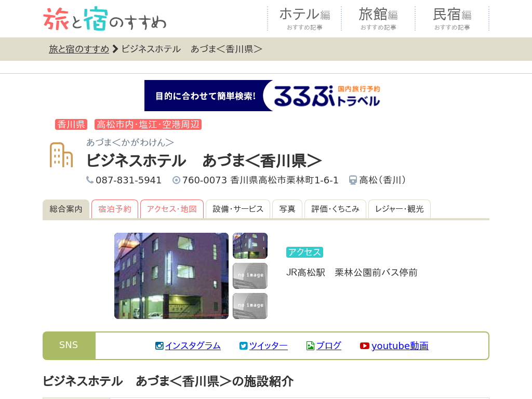Switch to the アクセス・地図 tab
532x399 pixels.
(x=171, y=209)
